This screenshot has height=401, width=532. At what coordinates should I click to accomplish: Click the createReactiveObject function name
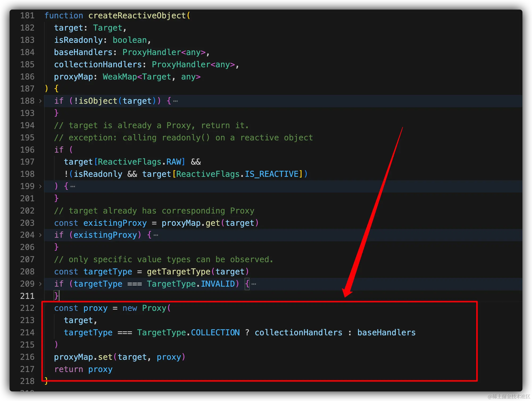(137, 16)
